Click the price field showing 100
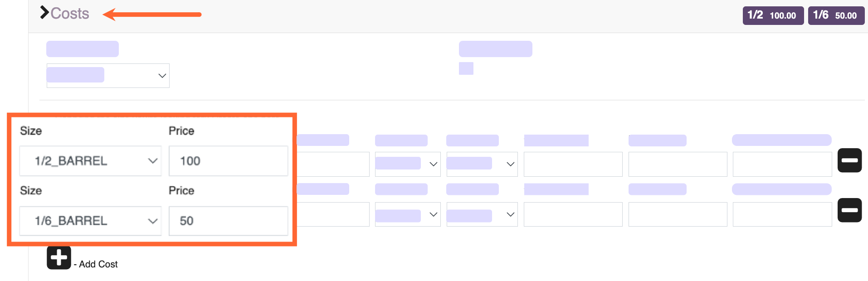 click(228, 161)
